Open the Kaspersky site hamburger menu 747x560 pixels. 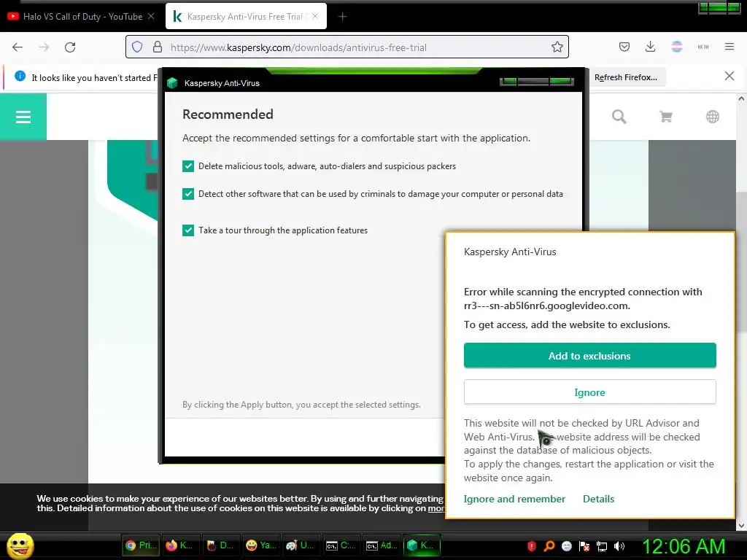[23, 117]
